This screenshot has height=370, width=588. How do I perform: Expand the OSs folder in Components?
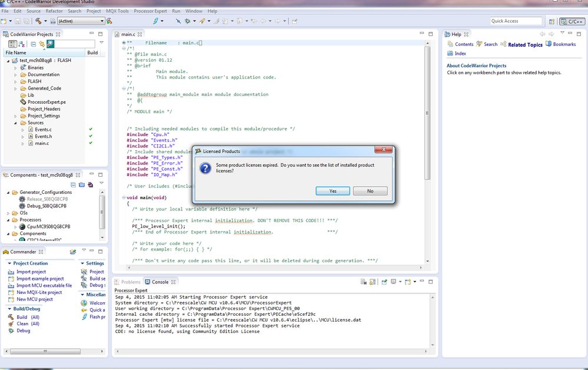(8, 213)
